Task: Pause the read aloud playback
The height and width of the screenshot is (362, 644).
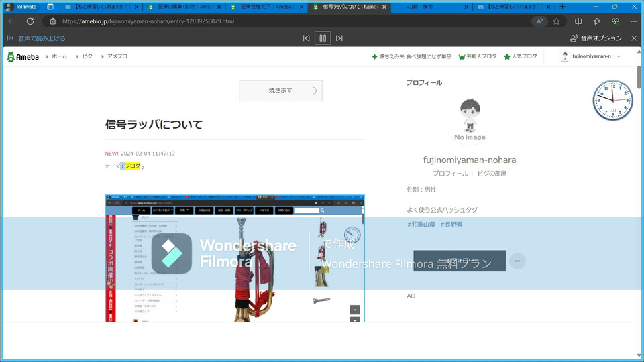Action: click(x=323, y=38)
